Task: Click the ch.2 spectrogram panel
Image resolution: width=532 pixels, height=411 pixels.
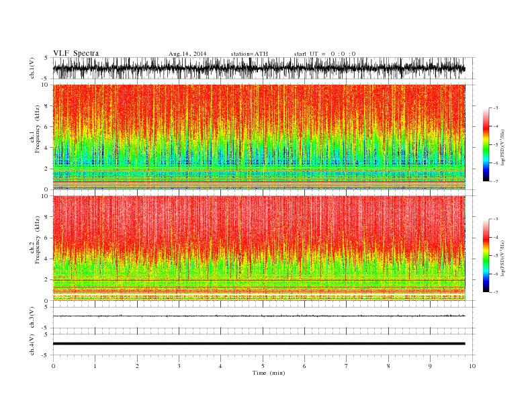Action: 259,248
